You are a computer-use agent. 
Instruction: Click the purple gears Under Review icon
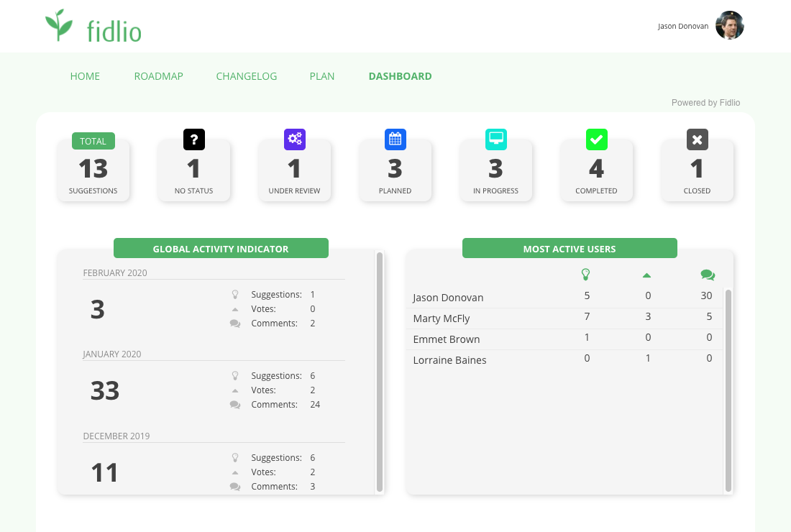[295, 139]
